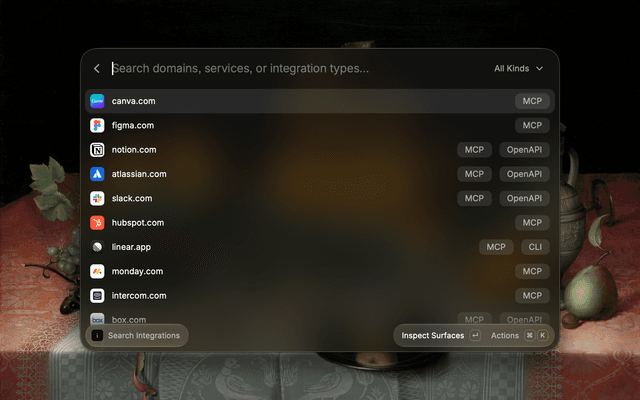Click the HubSpot logo icon
This screenshot has height=400, width=640.
click(97, 223)
